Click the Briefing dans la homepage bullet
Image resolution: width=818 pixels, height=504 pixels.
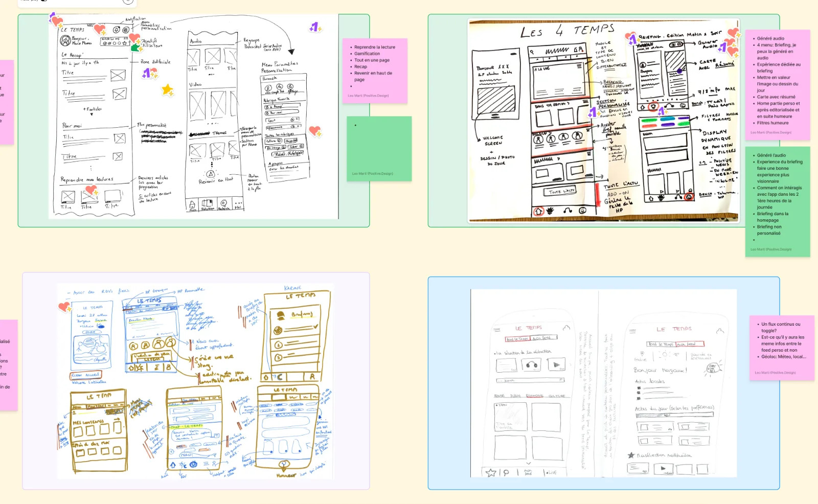pos(772,217)
